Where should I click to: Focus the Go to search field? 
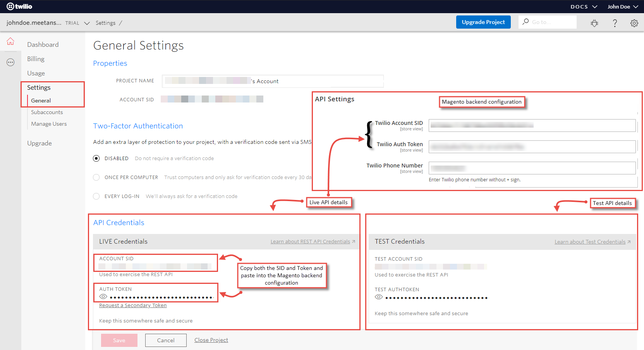[548, 22]
